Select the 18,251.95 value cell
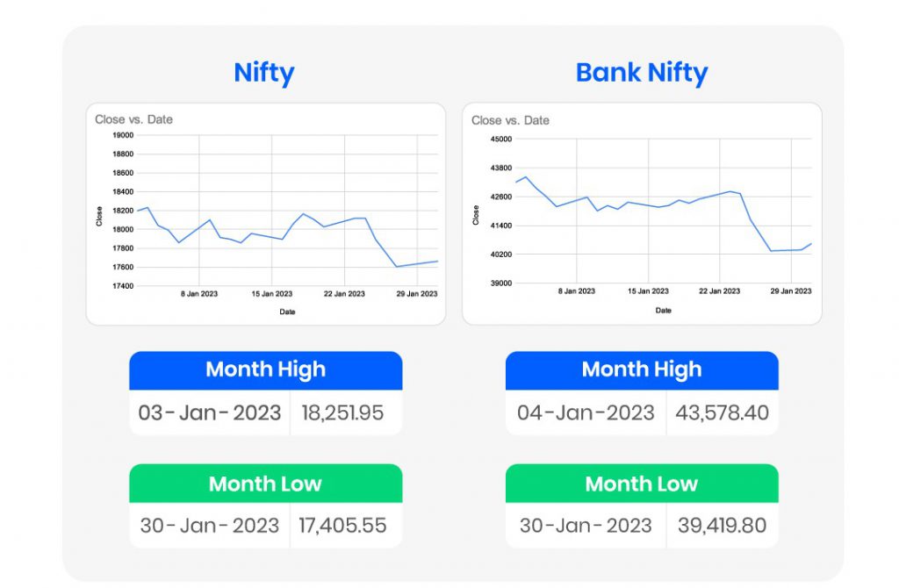Screen dimensions: 899x588 pos(342,412)
